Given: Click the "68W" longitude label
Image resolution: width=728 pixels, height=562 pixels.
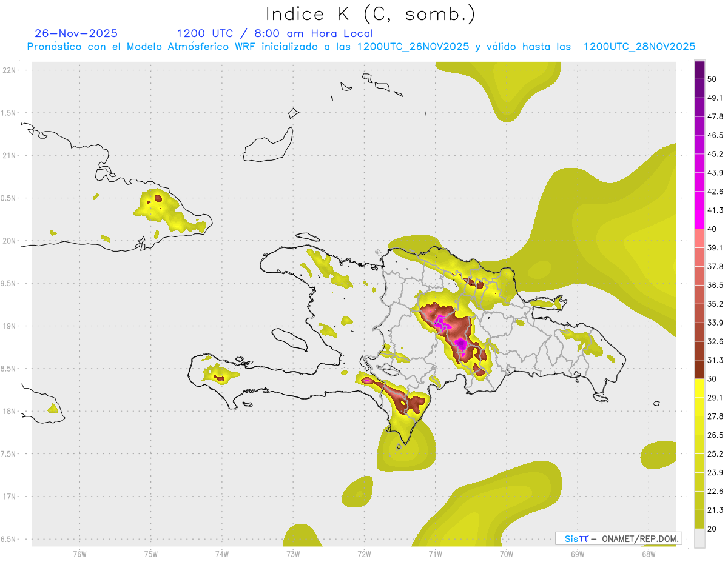Looking at the screenshot, I should [x=649, y=554].
